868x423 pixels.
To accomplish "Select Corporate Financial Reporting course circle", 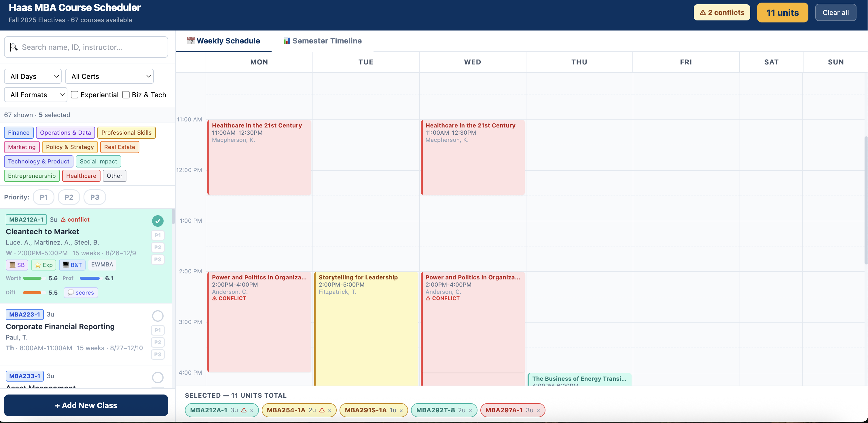I will pos(158,316).
